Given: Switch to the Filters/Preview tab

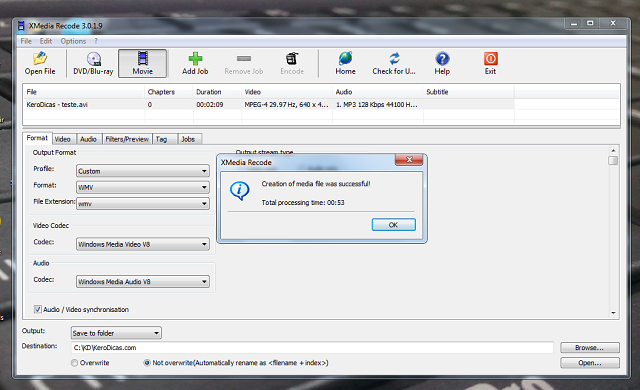Looking at the screenshot, I should [x=127, y=139].
